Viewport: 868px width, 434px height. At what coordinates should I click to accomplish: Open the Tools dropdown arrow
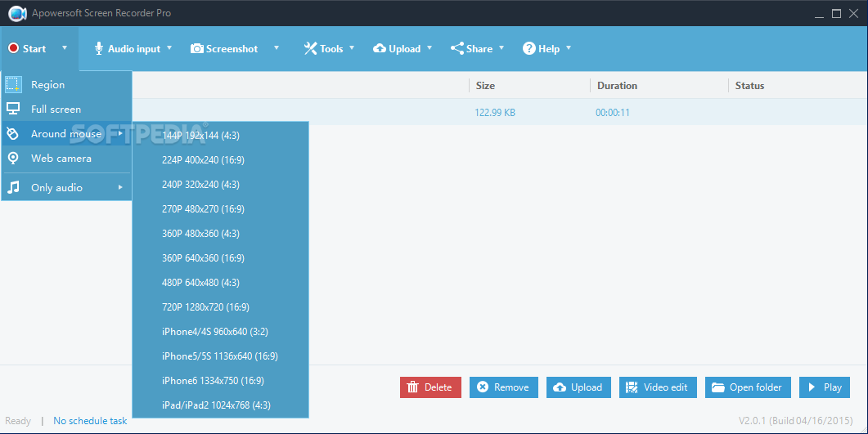pyautogui.click(x=352, y=48)
